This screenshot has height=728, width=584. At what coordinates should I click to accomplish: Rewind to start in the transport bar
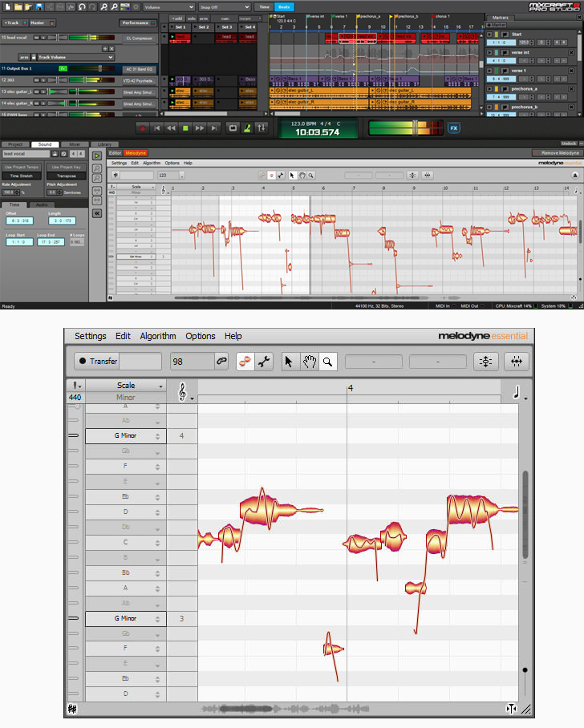click(x=156, y=128)
